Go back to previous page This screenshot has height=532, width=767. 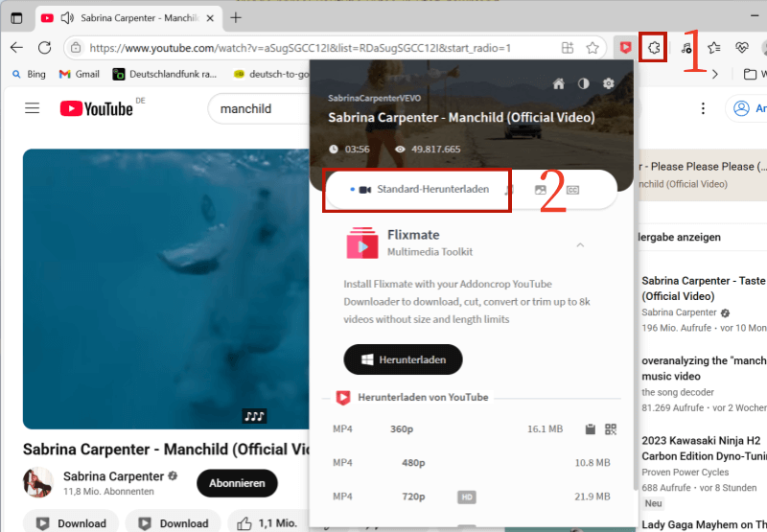[x=16, y=47]
